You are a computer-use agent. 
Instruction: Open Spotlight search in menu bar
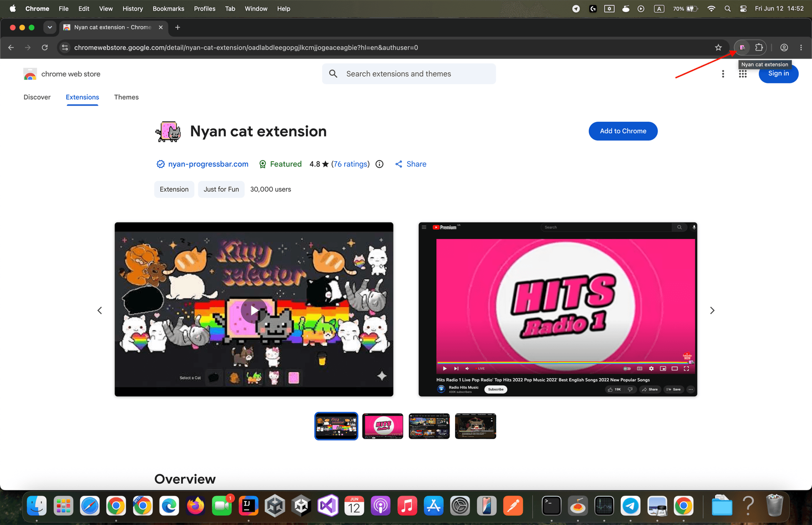pos(727,8)
